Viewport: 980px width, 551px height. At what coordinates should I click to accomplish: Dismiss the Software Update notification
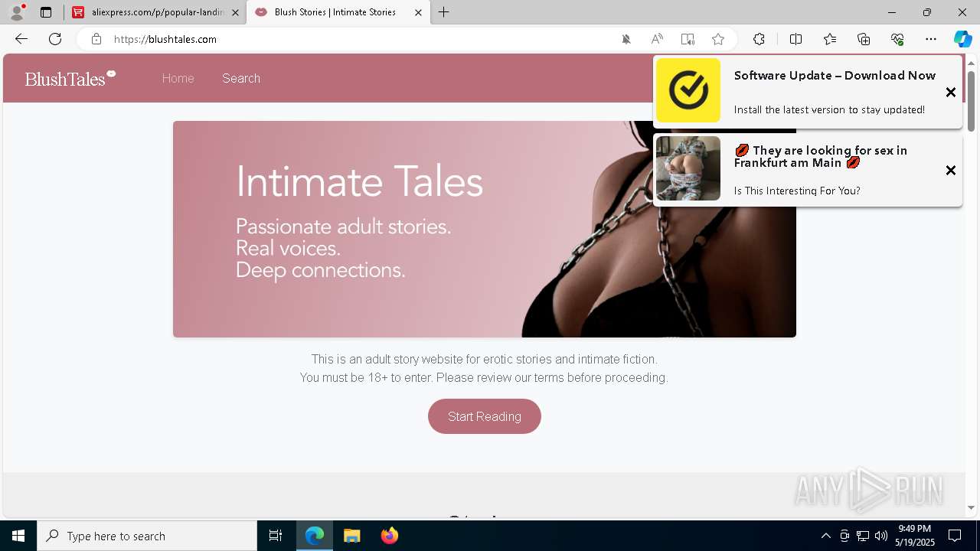click(x=951, y=93)
